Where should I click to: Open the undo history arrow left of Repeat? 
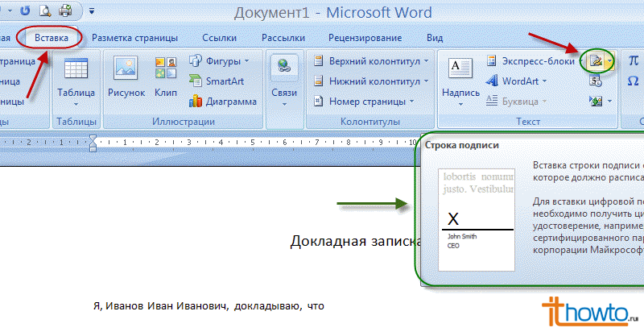(x=11, y=11)
